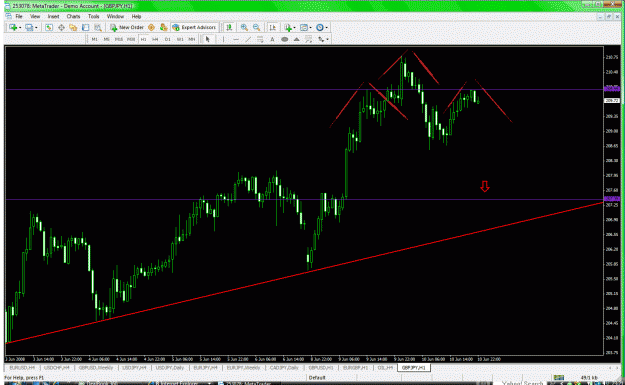Expand the Indicators dropdown arrow

click(295, 28)
